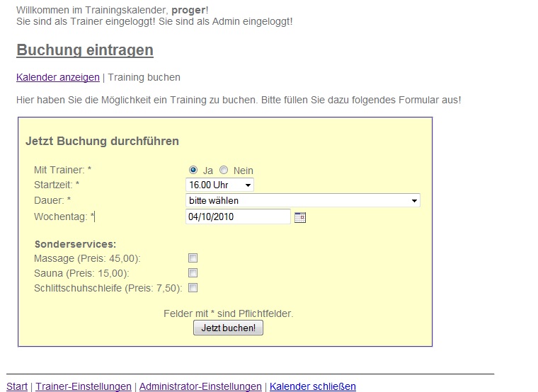Click the 'Buchung eintragen' heading
The width and height of the screenshot is (538, 392).
pos(85,50)
